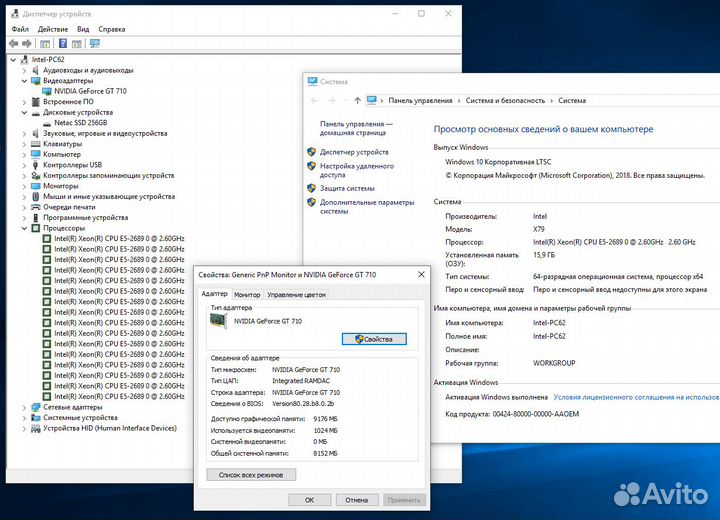Click the Система window title bar icon

(x=313, y=82)
